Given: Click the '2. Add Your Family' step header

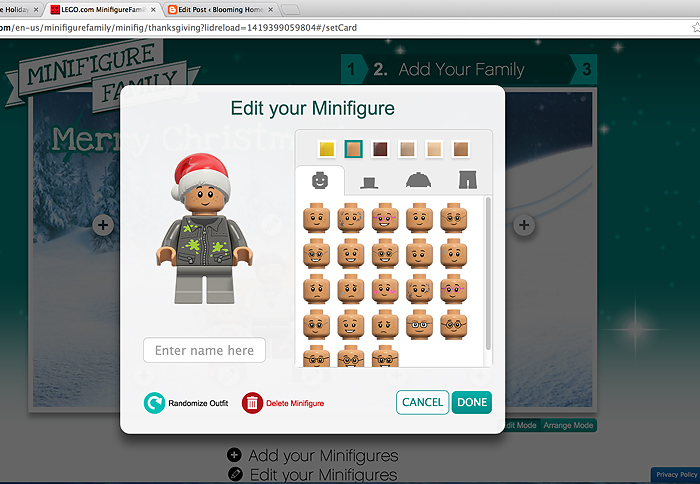Looking at the screenshot, I should [449, 69].
